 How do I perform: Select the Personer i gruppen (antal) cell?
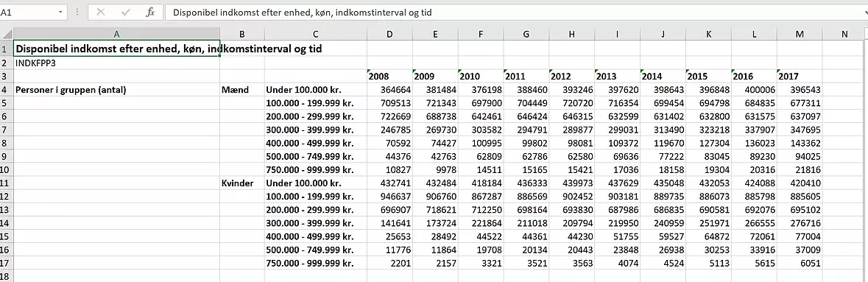(117, 90)
